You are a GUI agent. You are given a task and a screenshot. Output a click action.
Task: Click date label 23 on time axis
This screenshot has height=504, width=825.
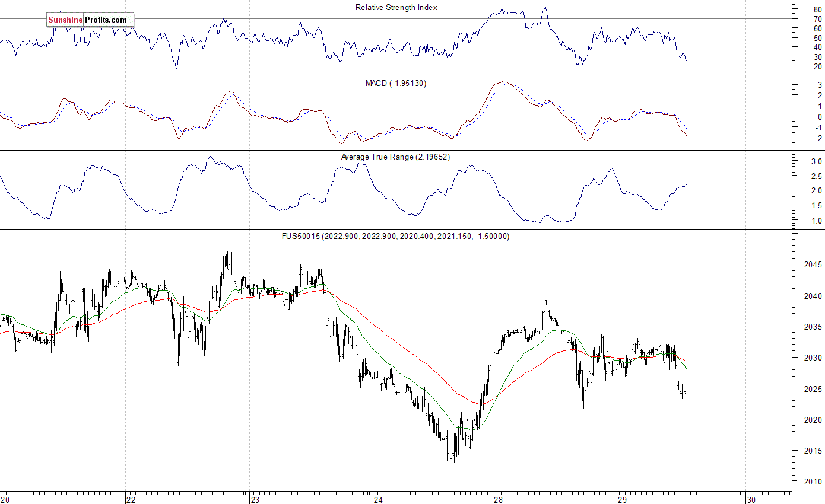[255, 499]
